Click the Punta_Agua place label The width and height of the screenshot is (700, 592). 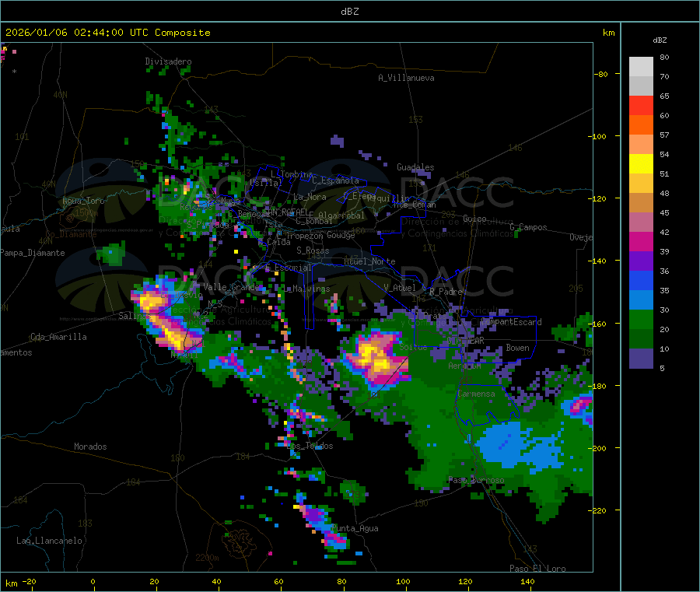(x=355, y=528)
